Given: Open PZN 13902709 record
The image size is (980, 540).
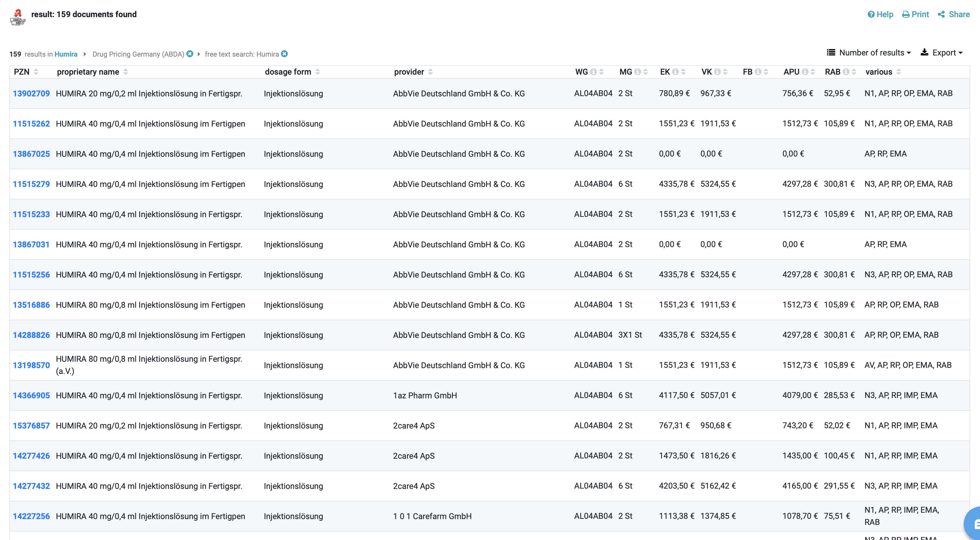Looking at the screenshot, I should point(31,93).
